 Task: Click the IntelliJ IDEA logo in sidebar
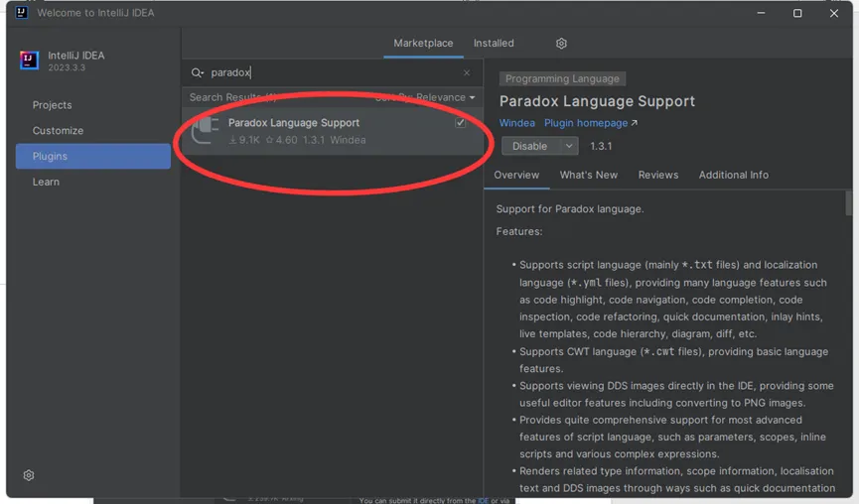pos(29,61)
